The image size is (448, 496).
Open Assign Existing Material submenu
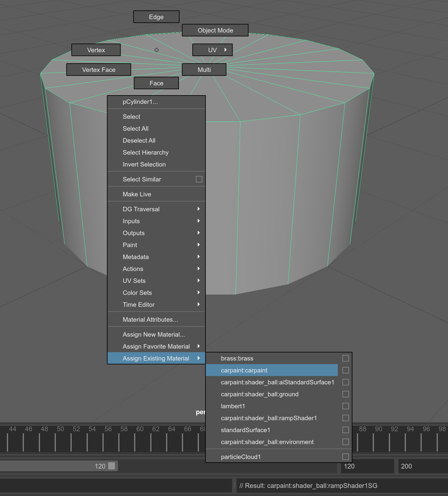point(156,358)
